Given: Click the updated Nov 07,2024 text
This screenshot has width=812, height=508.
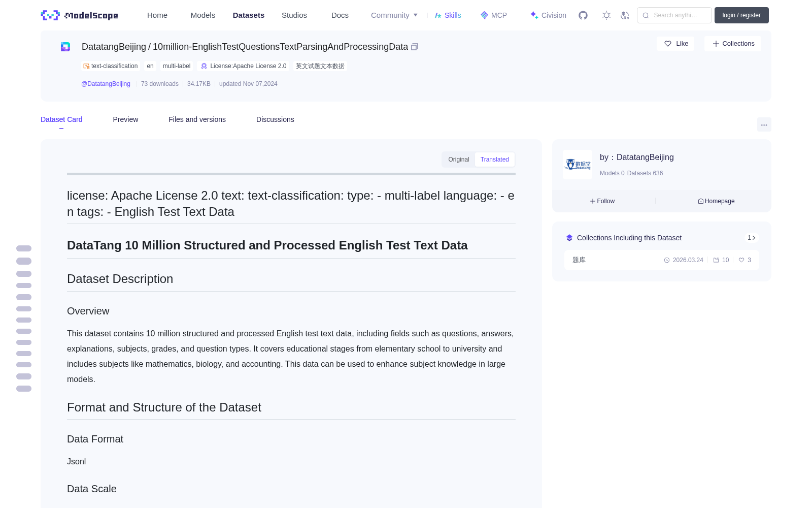Looking at the screenshot, I should (248, 84).
